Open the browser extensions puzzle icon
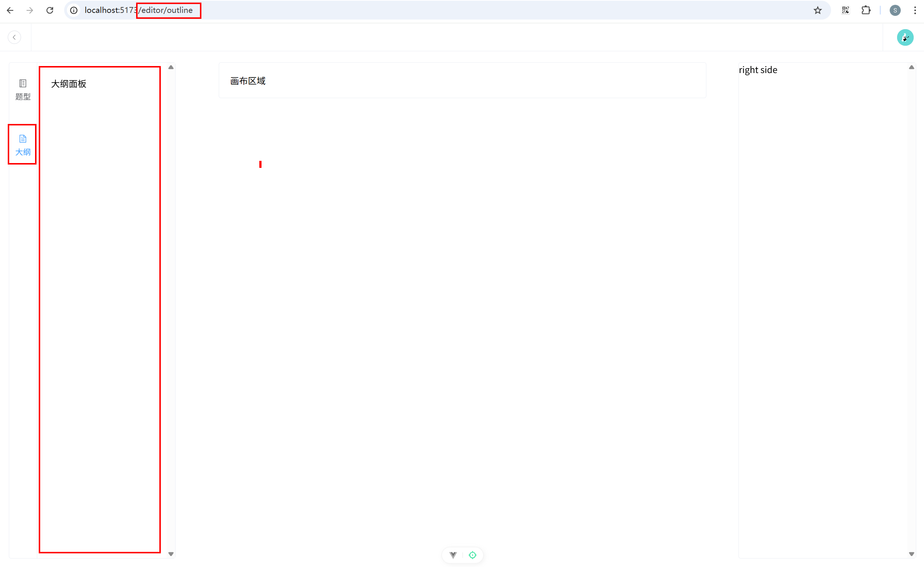 click(866, 10)
